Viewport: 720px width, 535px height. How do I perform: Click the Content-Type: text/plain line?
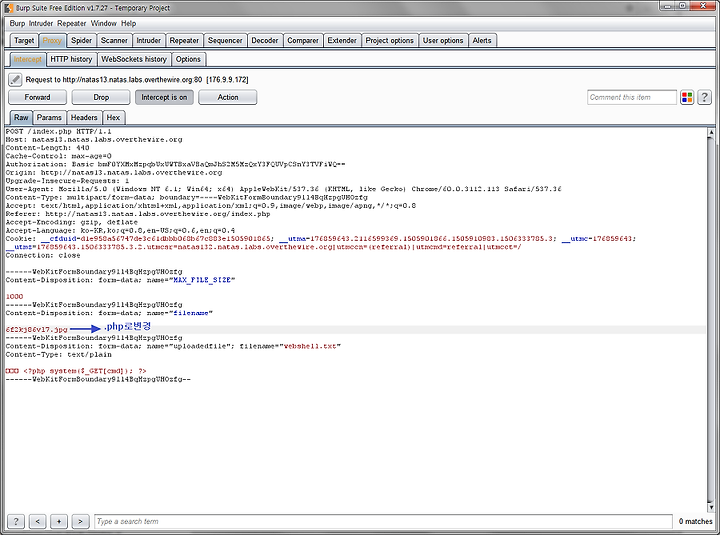tap(58, 355)
